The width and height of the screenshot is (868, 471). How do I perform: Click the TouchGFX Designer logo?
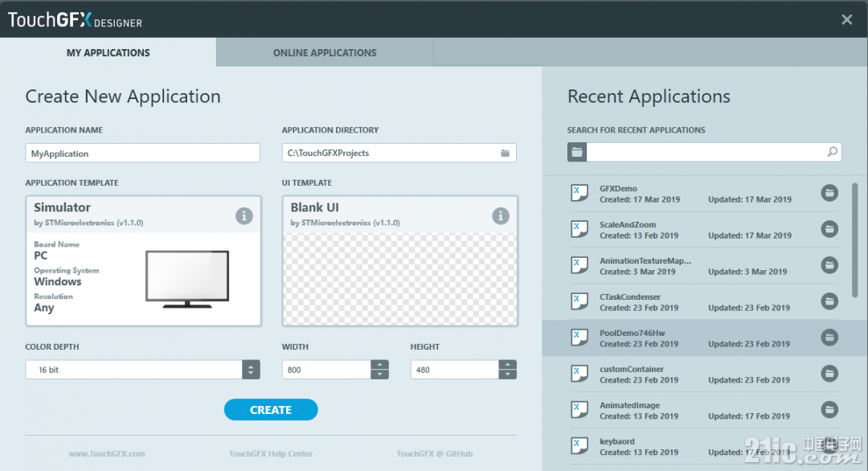point(75,20)
